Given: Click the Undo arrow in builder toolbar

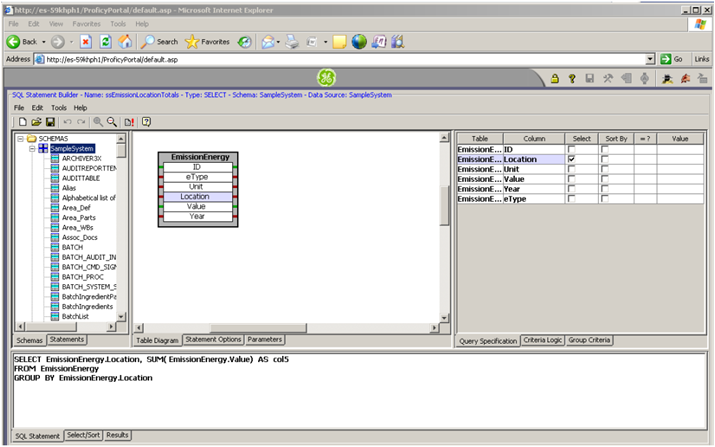Looking at the screenshot, I should (67, 122).
